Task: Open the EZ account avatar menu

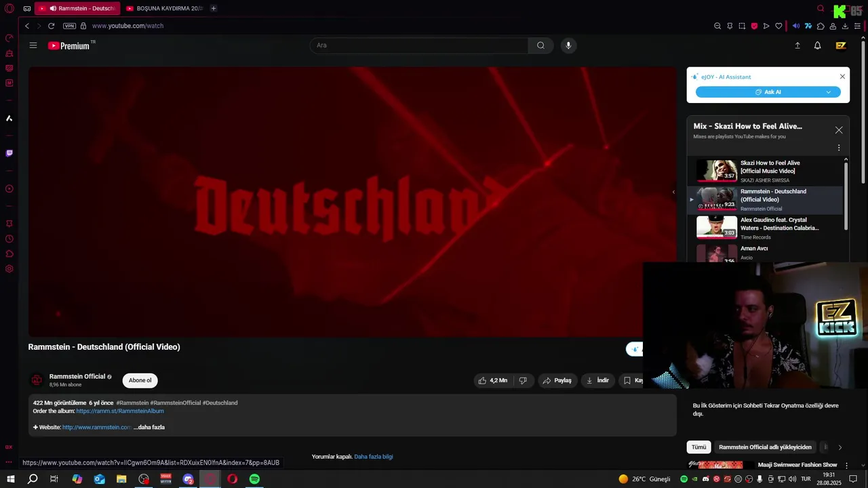Action: tap(841, 45)
